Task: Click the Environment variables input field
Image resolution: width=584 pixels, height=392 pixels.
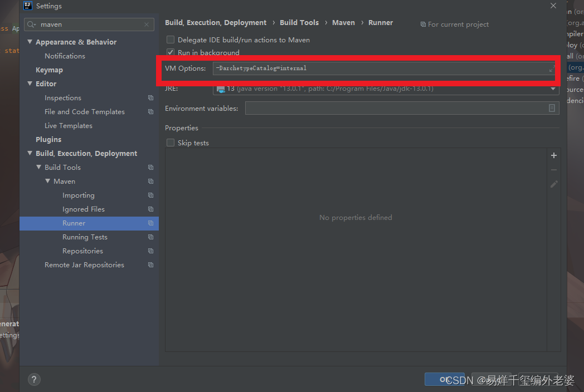Action: [402, 108]
